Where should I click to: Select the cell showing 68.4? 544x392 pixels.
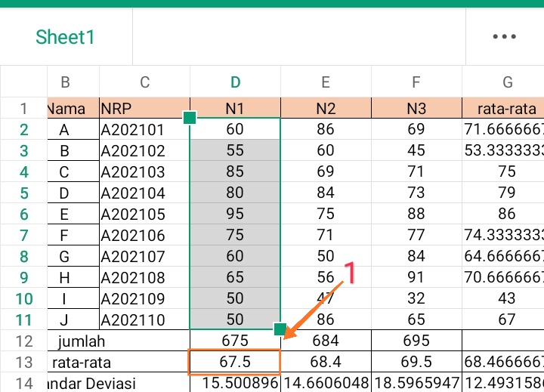click(326, 362)
